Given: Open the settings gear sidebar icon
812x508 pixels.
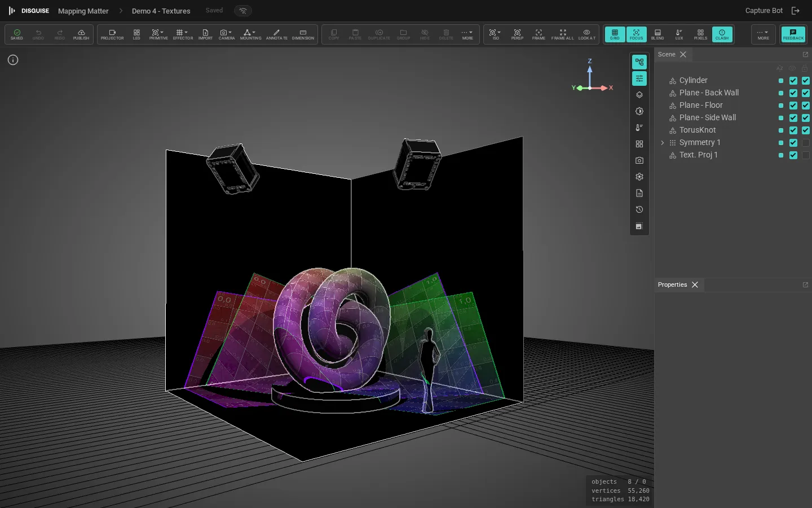Looking at the screenshot, I should tap(639, 177).
